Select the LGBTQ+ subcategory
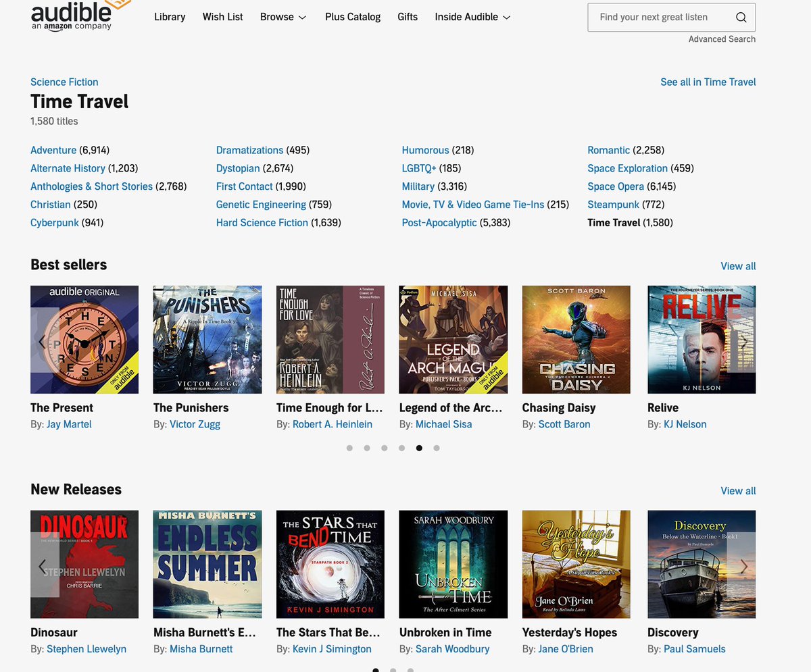The image size is (811, 672). click(x=419, y=168)
